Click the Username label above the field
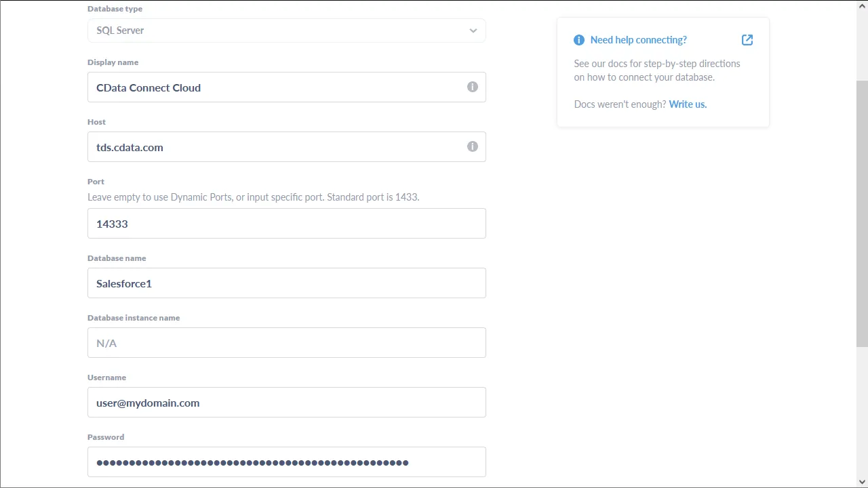 point(106,378)
